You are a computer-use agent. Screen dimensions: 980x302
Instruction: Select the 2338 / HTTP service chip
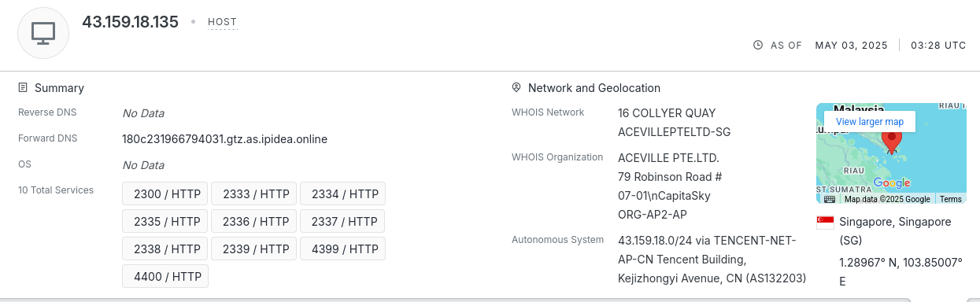[x=165, y=249]
